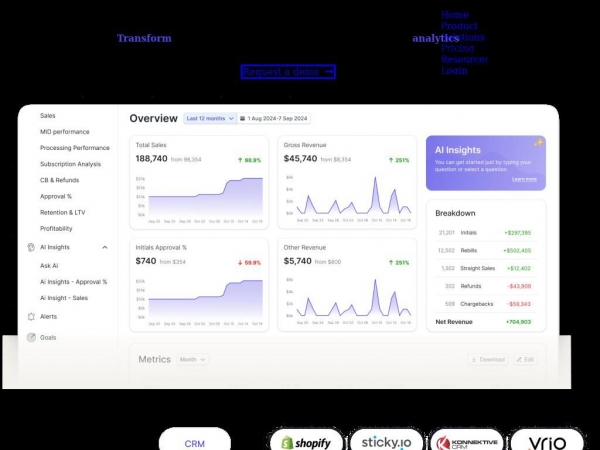Click the Shopify logo

point(305,442)
